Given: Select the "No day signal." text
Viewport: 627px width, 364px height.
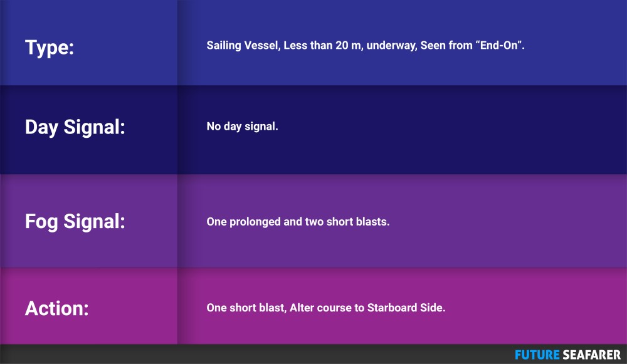Looking at the screenshot, I should click(x=242, y=127).
